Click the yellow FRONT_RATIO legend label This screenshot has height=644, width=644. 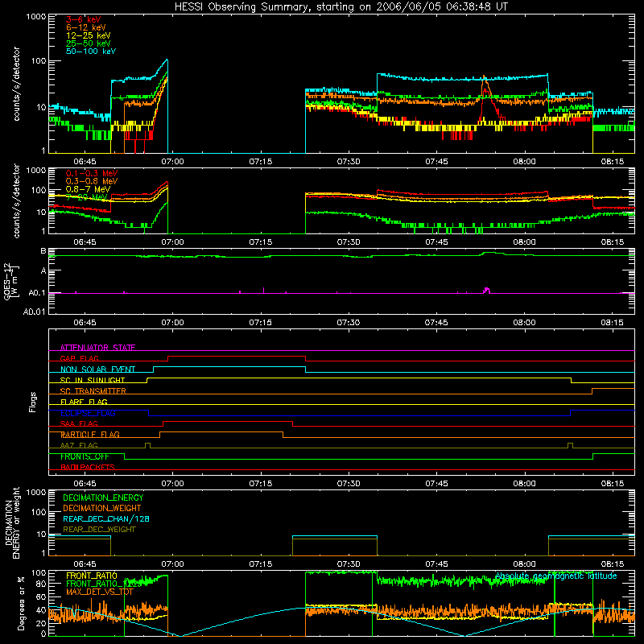pos(92,576)
